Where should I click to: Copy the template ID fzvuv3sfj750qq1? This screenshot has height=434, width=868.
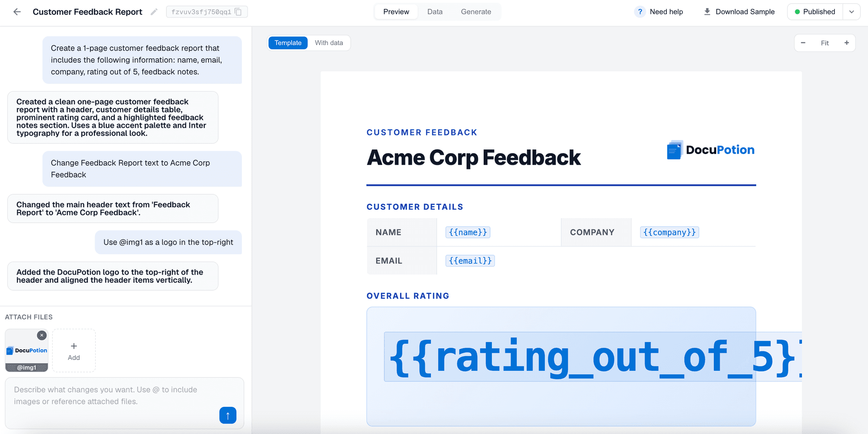coord(238,12)
